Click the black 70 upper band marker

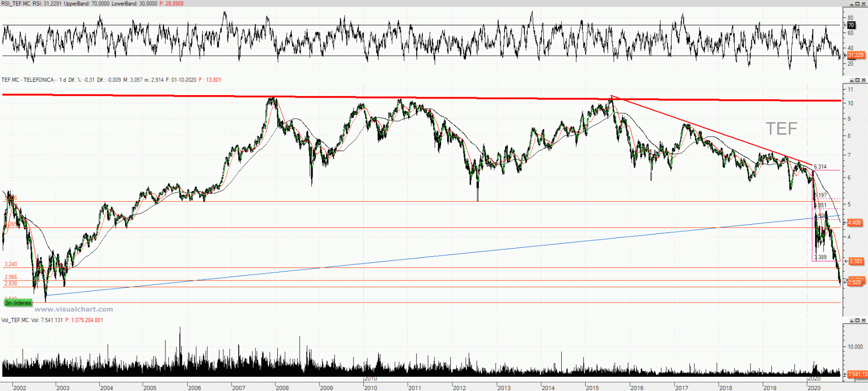pos(851,25)
